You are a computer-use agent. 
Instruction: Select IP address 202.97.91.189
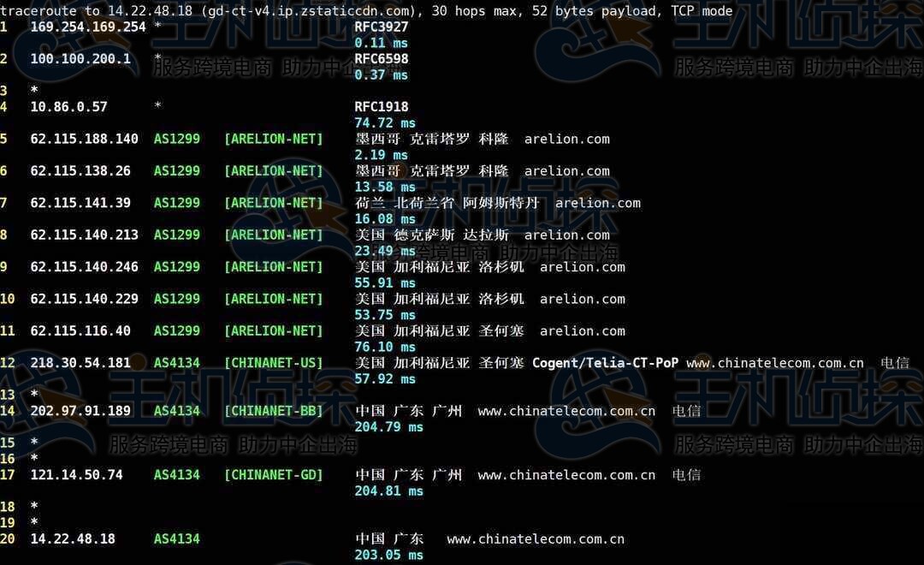[x=80, y=410]
